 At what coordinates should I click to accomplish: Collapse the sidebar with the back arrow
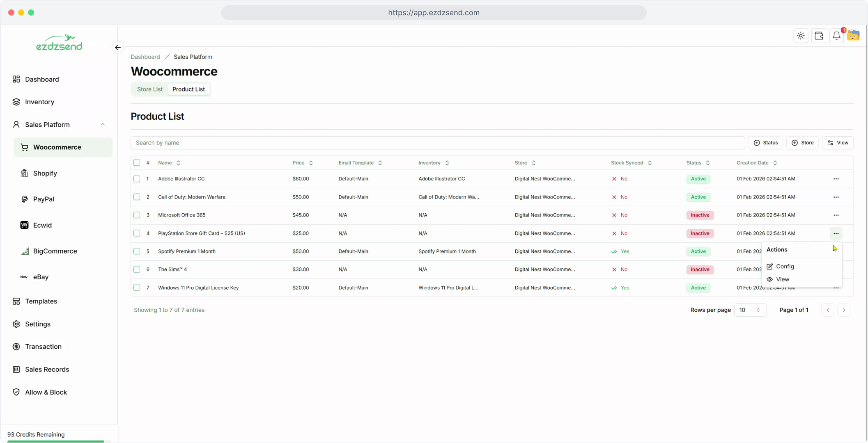[x=118, y=48]
